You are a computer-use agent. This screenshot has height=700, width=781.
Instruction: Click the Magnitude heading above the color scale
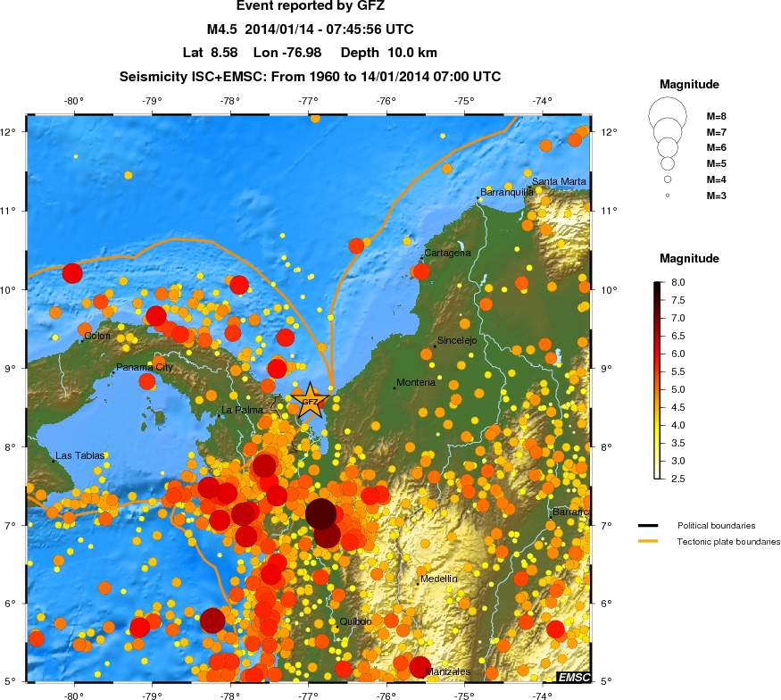click(689, 259)
